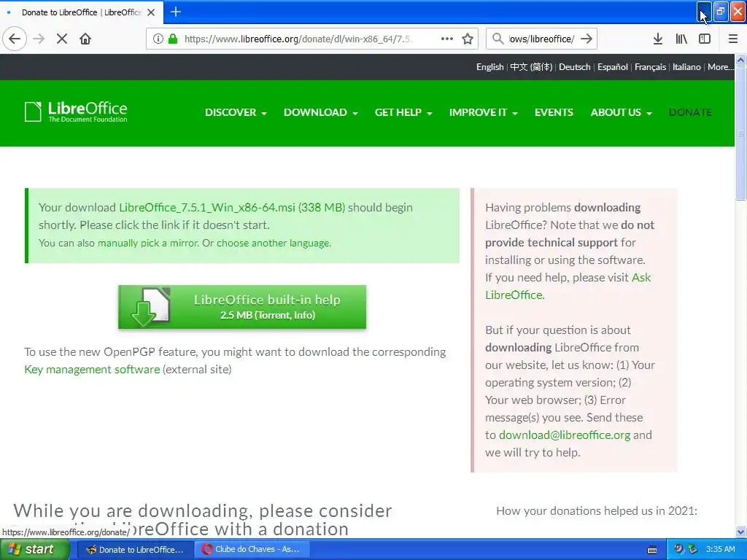Switch language to Italiano
Screen dimensions: 747x560
pyautogui.click(x=686, y=67)
